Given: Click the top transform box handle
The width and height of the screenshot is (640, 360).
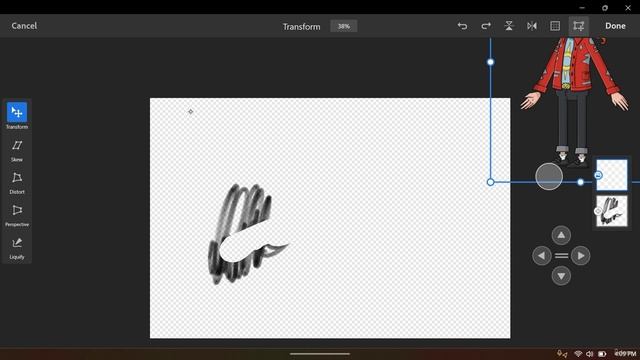Looking at the screenshot, I should click(x=490, y=62).
